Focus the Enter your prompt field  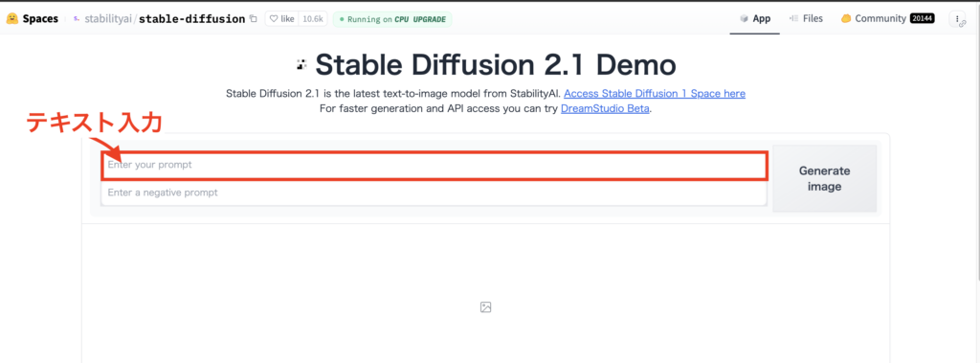(x=434, y=166)
